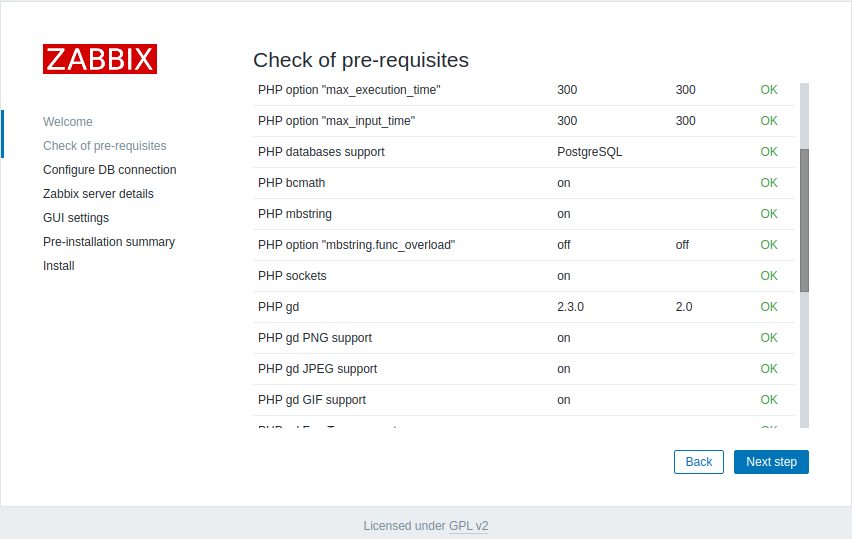
Task: Click the pre-requisites list scrollbar thumb
Action: 804,220
